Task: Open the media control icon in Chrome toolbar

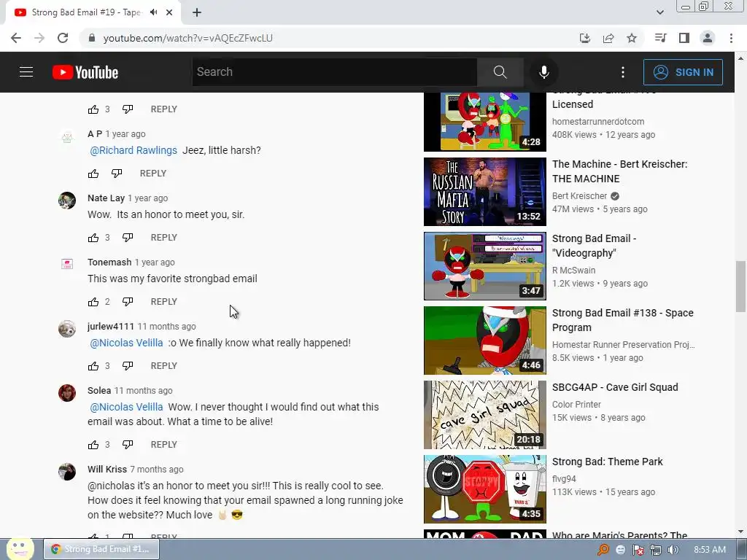Action: [x=660, y=38]
